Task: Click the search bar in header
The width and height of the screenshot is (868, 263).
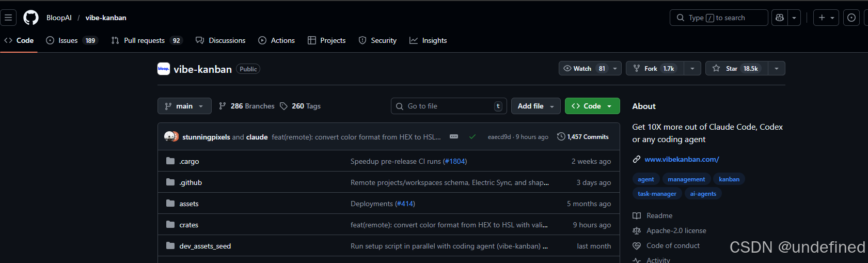Action: coord(719,18)
